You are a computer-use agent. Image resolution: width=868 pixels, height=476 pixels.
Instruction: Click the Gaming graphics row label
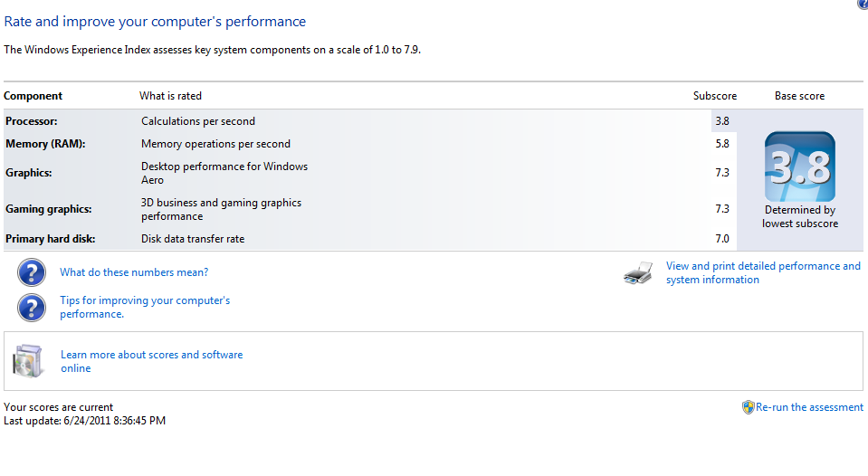[49, 209]
